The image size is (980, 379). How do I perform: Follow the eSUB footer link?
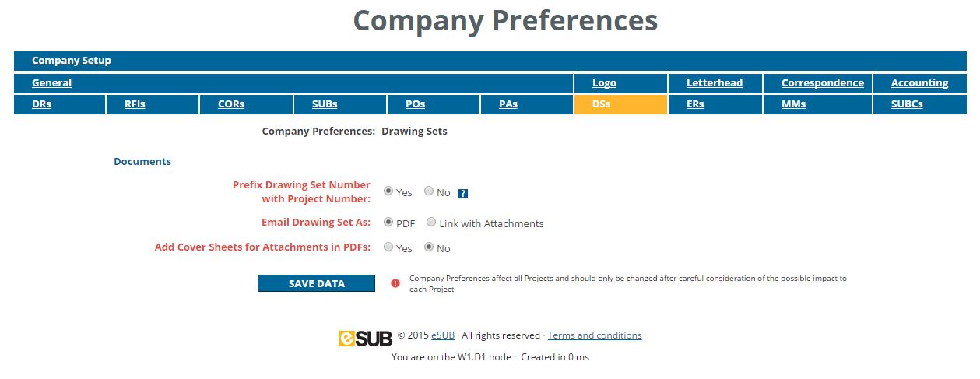point(443,335)
